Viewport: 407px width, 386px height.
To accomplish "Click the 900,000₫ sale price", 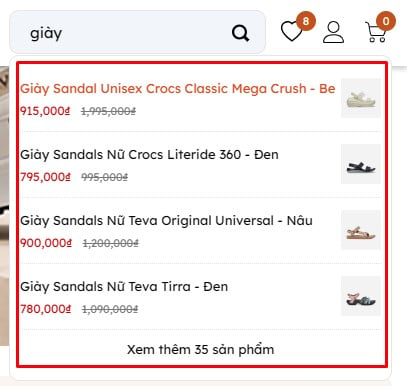I will pos(46,243).
